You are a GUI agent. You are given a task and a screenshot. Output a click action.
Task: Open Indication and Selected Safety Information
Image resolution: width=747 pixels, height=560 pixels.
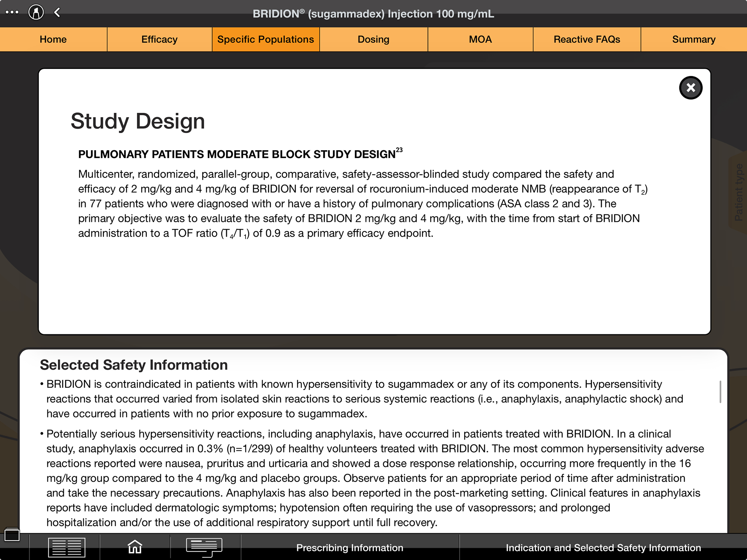[603, 548]
